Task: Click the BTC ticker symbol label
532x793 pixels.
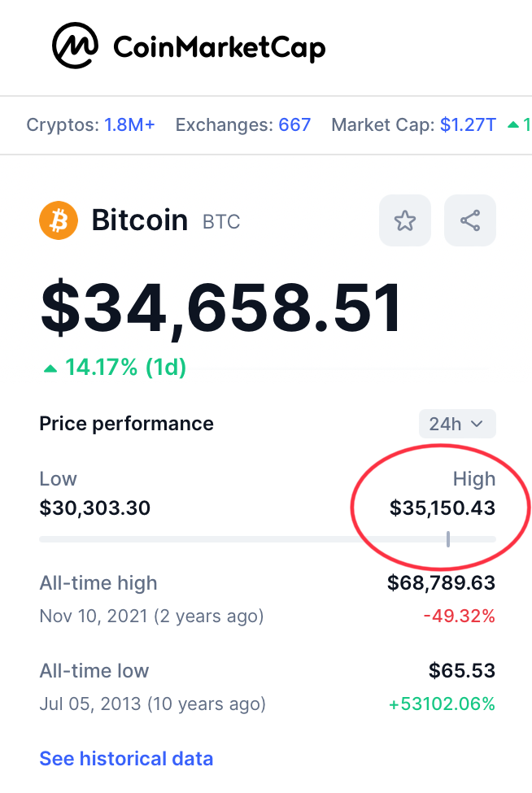Action: (221, 222)
